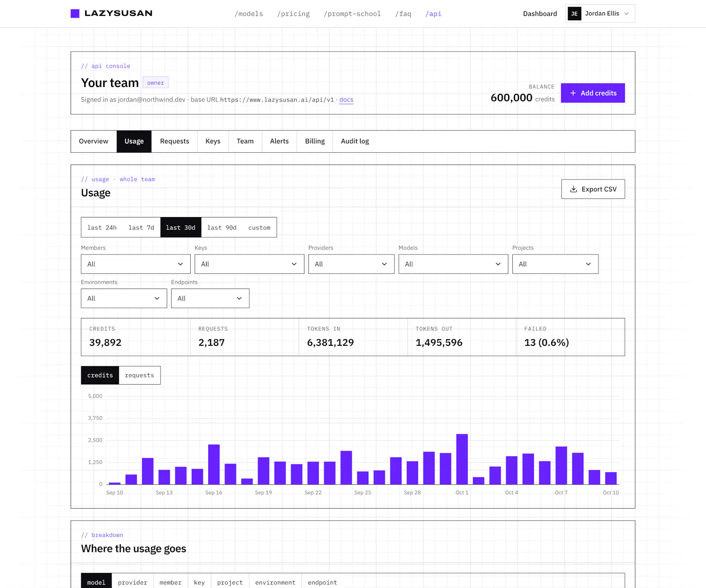Screen dimensions: 706x588
Task: Switch chart to requests view
Action: pos(139,375)
